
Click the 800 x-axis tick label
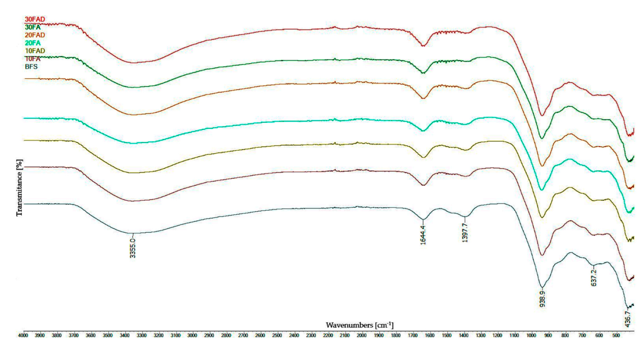click(x=565, y=336)
